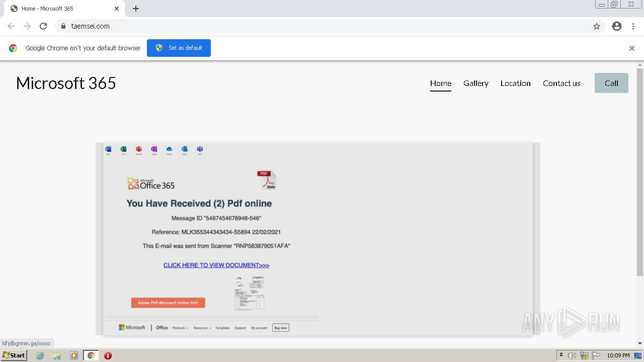
Task: Click 'Adobe PDF-Microsoft Online 2021' orange button
Action: click(x=168, y=303)
